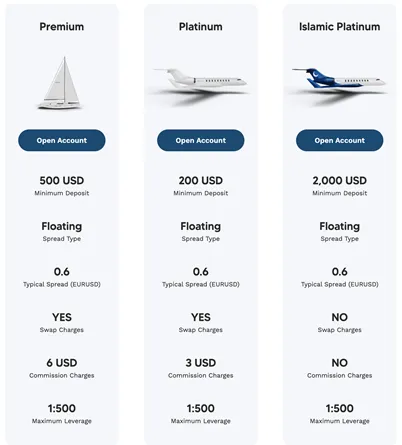Click the 0.6 typical spread on the Islamic Platinum card
The image size is (402, 445).
(340, 272)
